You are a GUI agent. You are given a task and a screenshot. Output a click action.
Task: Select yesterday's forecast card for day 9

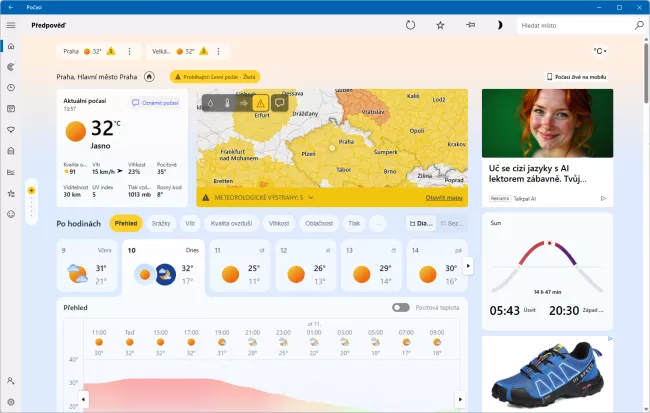click(x=87, y=266)
